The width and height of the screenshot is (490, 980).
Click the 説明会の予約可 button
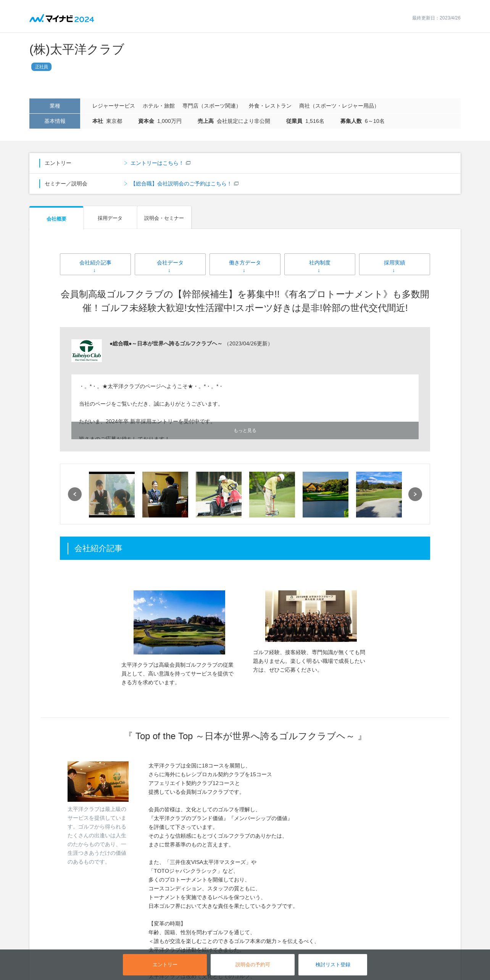pyautogui.click(x=253, y=965)
